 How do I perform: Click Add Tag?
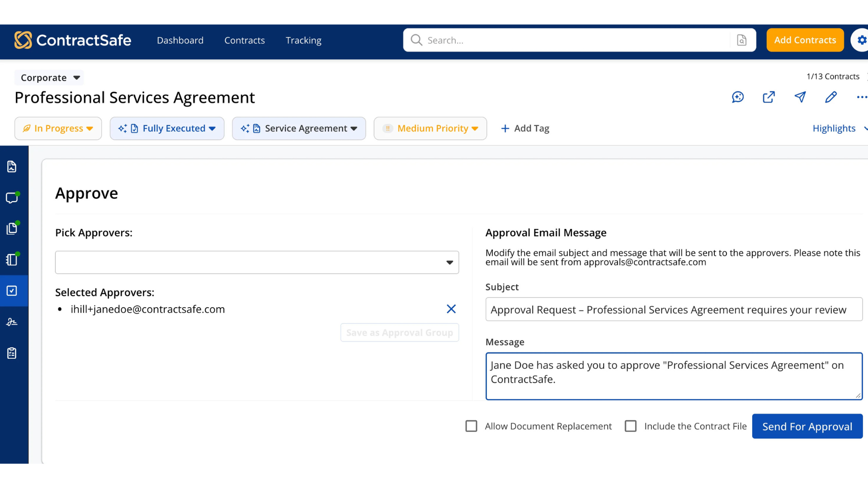[525, 128]
